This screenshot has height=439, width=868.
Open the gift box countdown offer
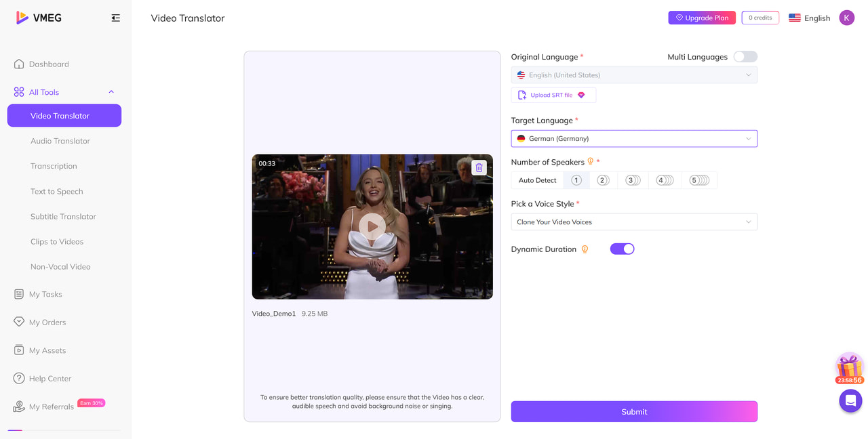point(849,369)
